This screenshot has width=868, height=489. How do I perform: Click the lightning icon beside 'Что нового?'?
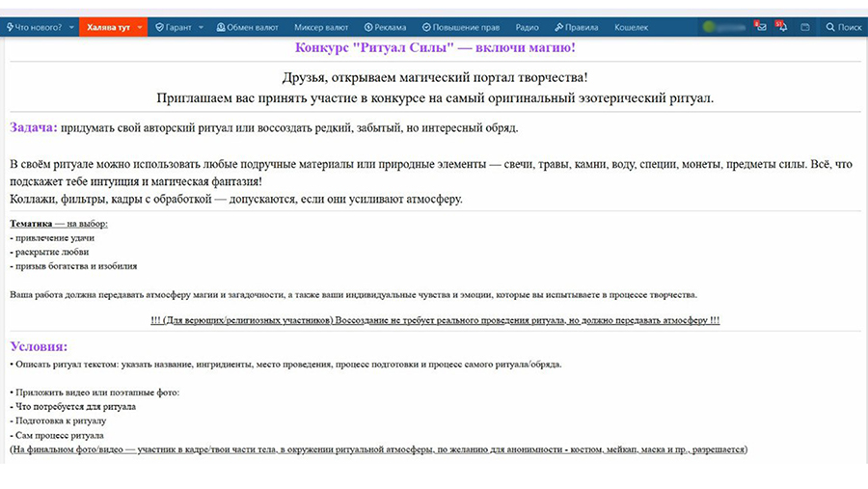pos(10,27)
